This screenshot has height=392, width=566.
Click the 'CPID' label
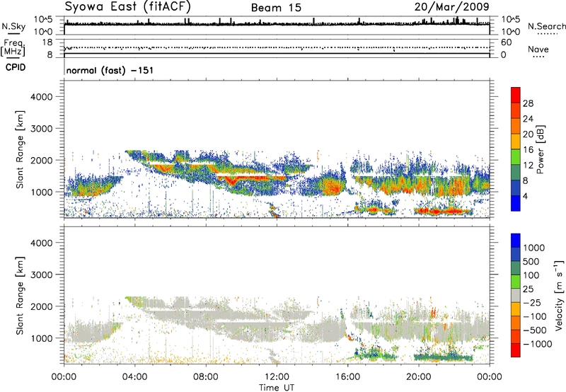click(x=16, y=67)
